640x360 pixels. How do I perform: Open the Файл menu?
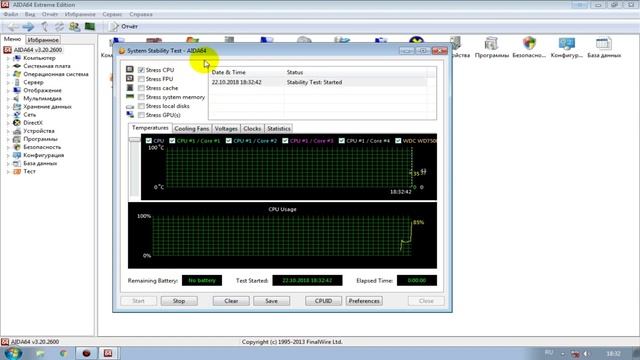click(11, 14)
